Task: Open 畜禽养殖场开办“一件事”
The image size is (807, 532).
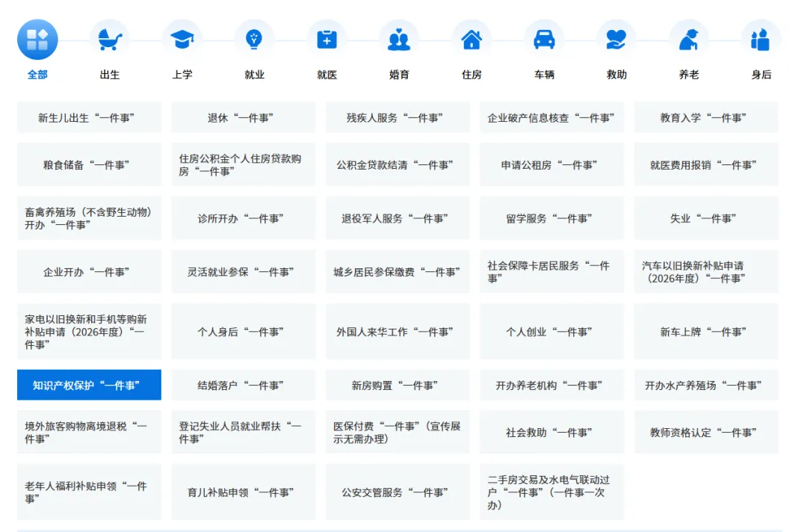Action: 89,218
